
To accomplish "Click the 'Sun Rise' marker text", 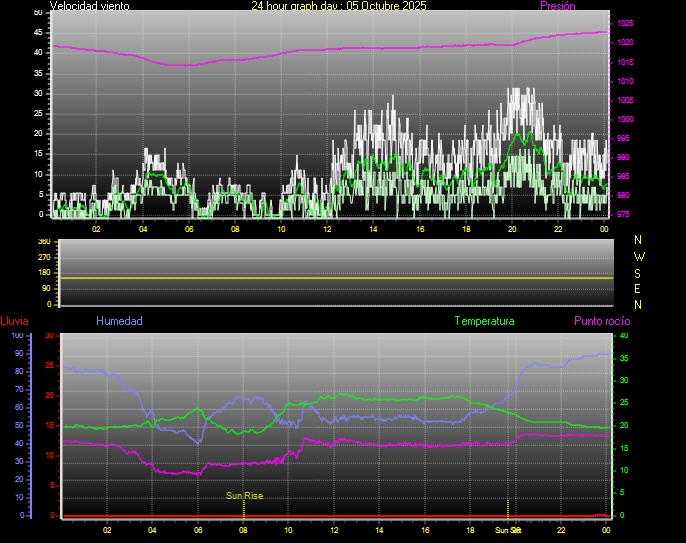I will tap(244, 495).
